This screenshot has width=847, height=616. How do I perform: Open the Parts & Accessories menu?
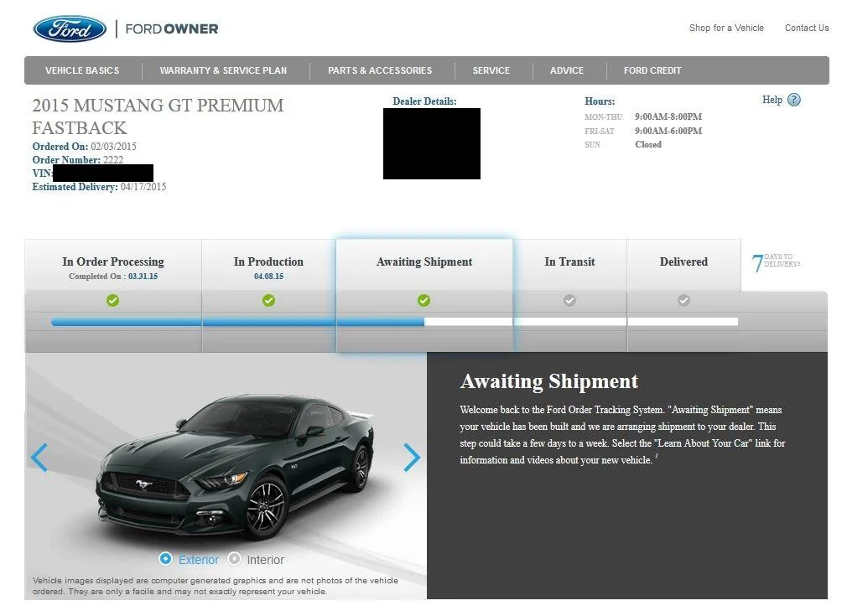point(380,70)
